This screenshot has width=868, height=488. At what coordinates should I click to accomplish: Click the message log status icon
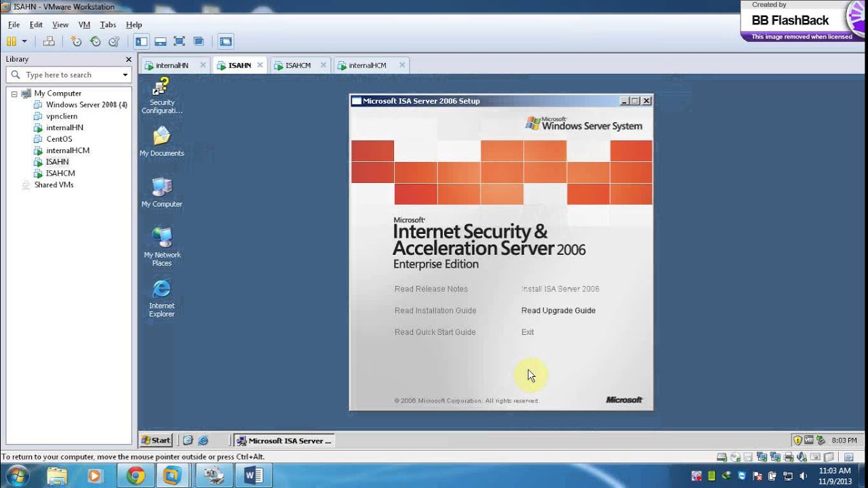pos(848,457)
